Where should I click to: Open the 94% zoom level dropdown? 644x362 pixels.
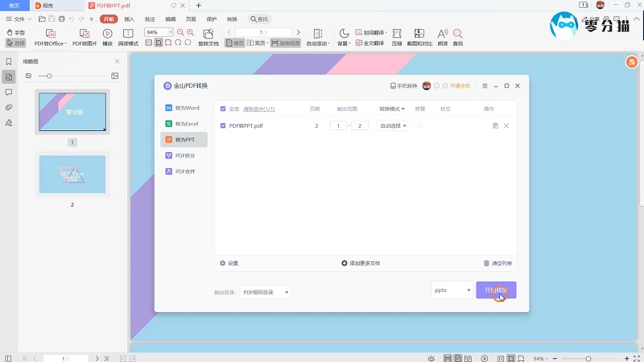(x=171, y=32)
